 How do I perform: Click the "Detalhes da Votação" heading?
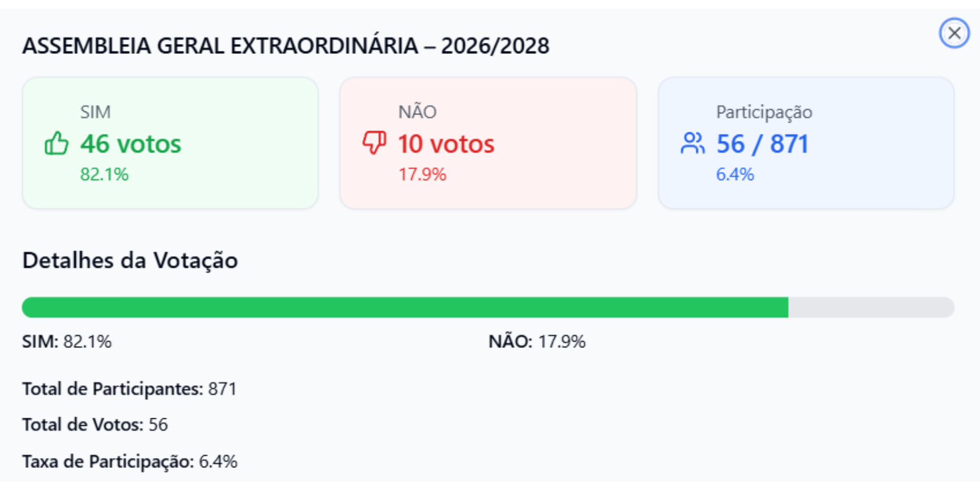[x=130, y=260]
